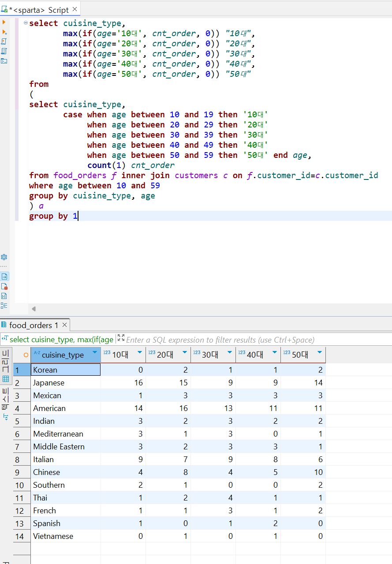Image resolution: width=392 pixels, height=564 pixels.
Task: Select the Korean cell
Action: 66,370
